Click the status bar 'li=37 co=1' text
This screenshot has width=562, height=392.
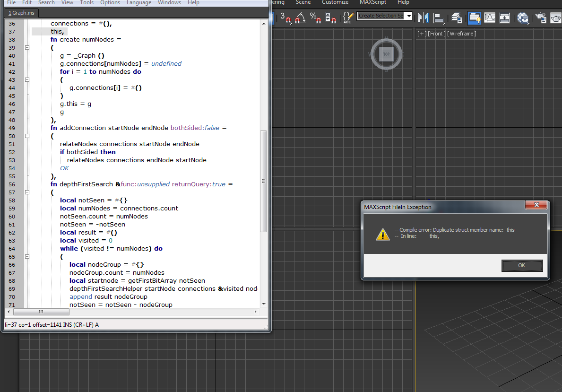17,325
